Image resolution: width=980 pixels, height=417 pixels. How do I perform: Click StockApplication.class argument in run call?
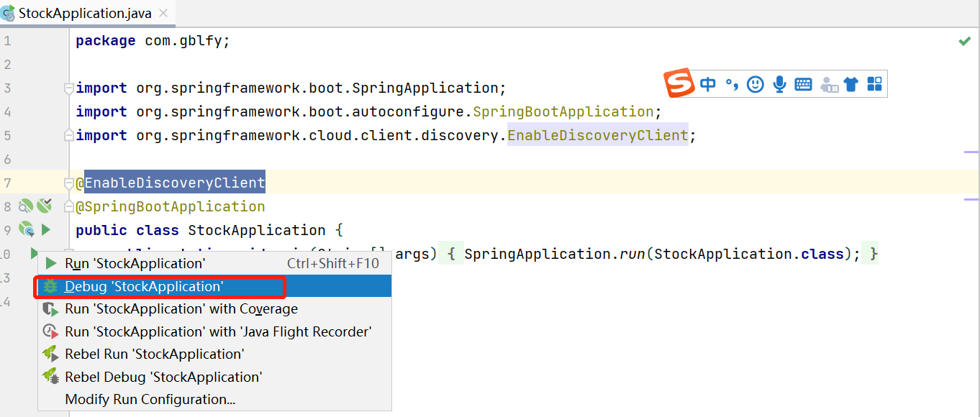[x=748, y=254]
